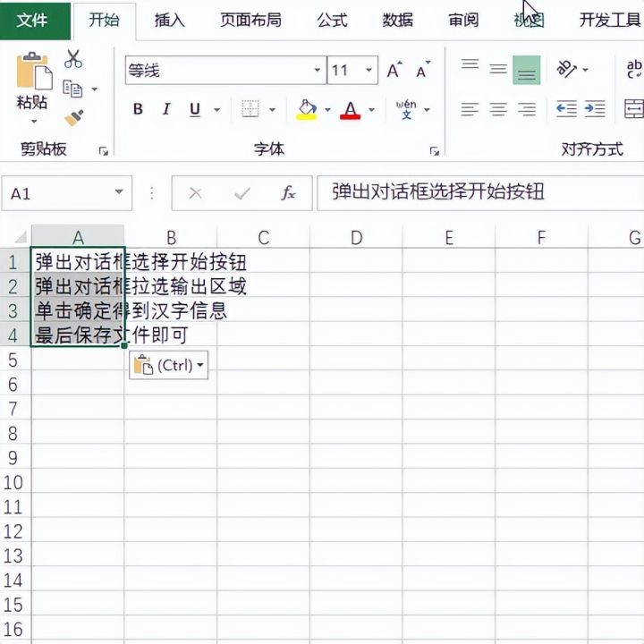The image size is (644, 644).
Task: Click the Copy icon
Action: click(x=72, y=89)
